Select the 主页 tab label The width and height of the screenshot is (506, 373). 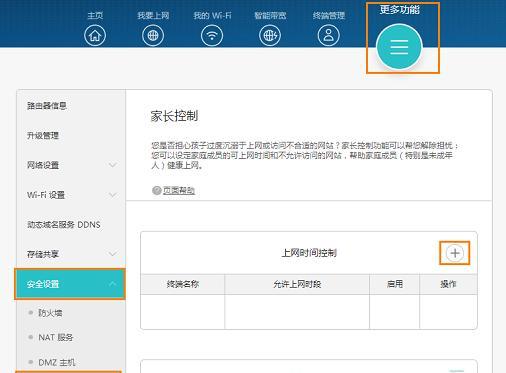95,15
